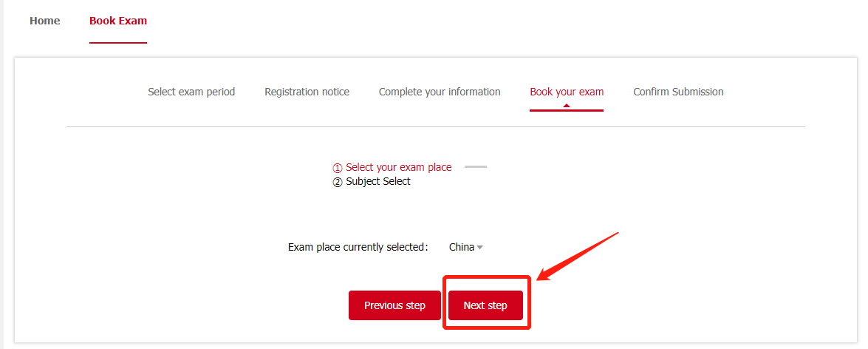Open the Book Exam tab
868x349 pixels.
[x=118, y=21]
